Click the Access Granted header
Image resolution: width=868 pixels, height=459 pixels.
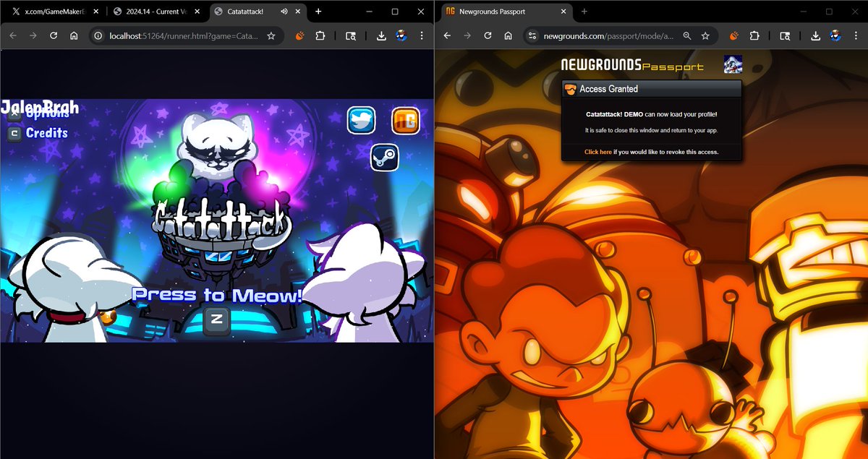click(x=652, y=89)
